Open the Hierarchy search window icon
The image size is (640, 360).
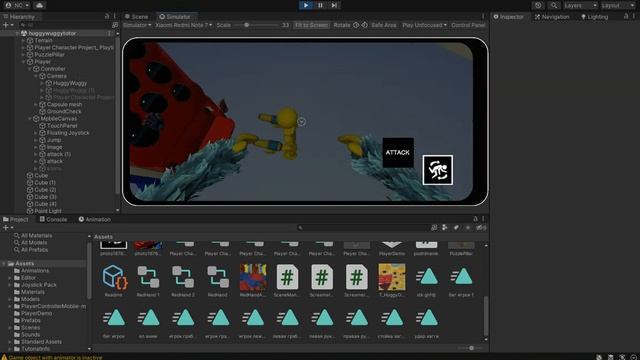click(115, 25)
